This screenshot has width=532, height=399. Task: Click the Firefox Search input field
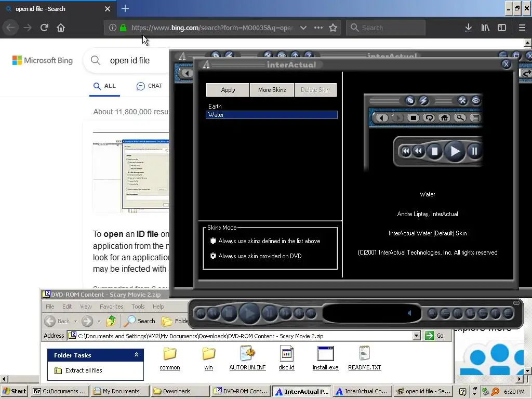point(385,28)
